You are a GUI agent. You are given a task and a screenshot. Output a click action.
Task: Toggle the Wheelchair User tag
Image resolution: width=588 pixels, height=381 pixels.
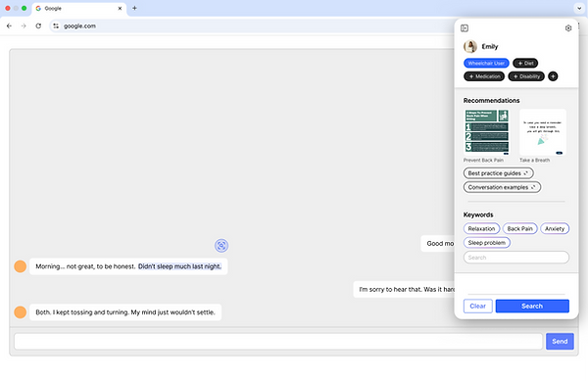(486, 63)
